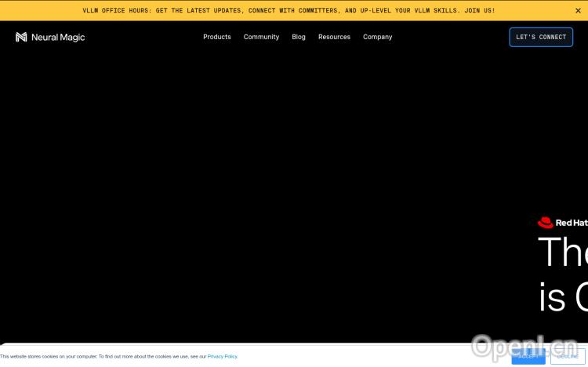Open the Products menu

pos(217,37)
